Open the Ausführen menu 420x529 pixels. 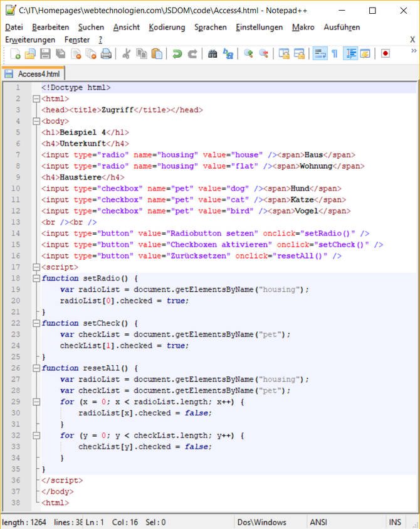(x=342, y=27)
